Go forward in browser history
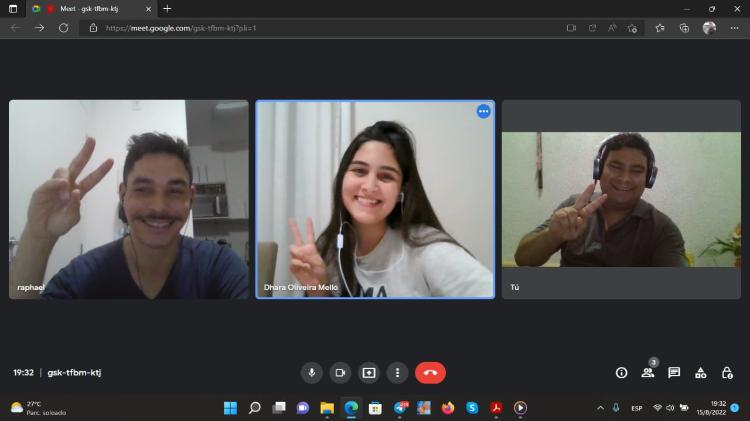The height and width of the screenshot is (421, 750). tap(39, 28)
